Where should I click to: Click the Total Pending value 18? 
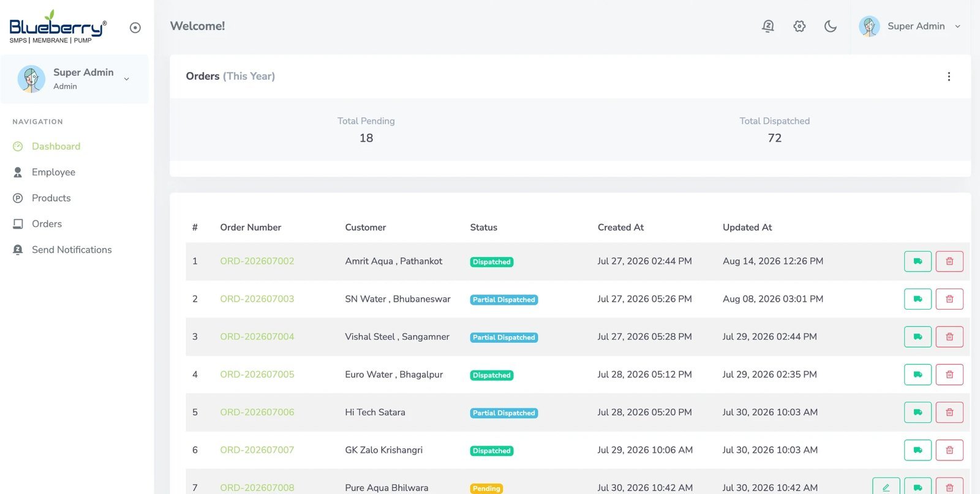(x=366, y=138)
